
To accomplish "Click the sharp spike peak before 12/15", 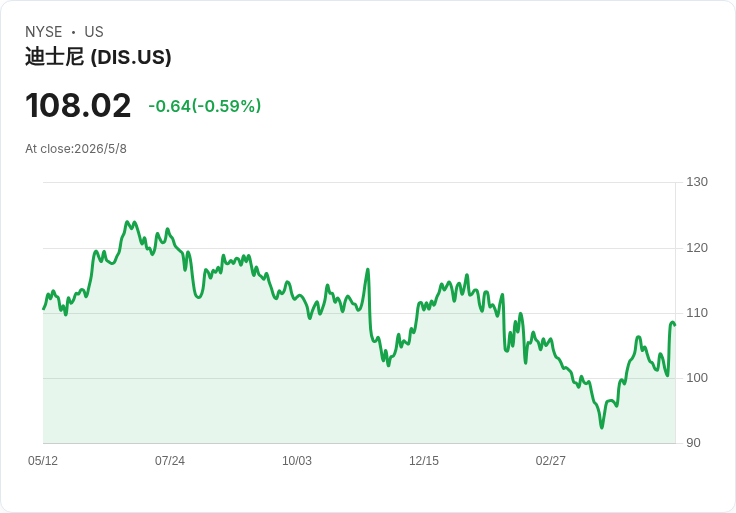I will [x=368, y=270].
